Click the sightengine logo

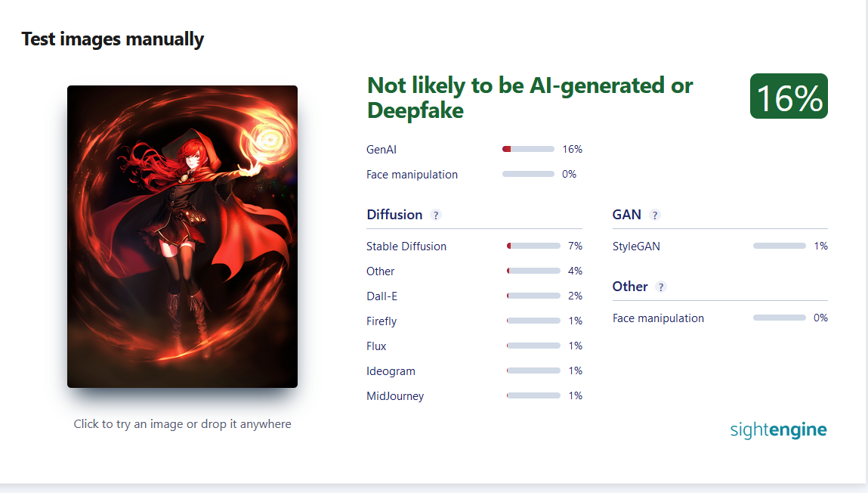(778, 429)
